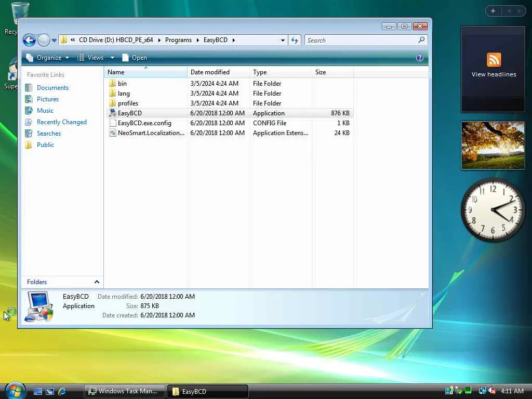Click Switch between windows icon
The height and width of the screenshot is (399, 532).
[x=49, y=392]
